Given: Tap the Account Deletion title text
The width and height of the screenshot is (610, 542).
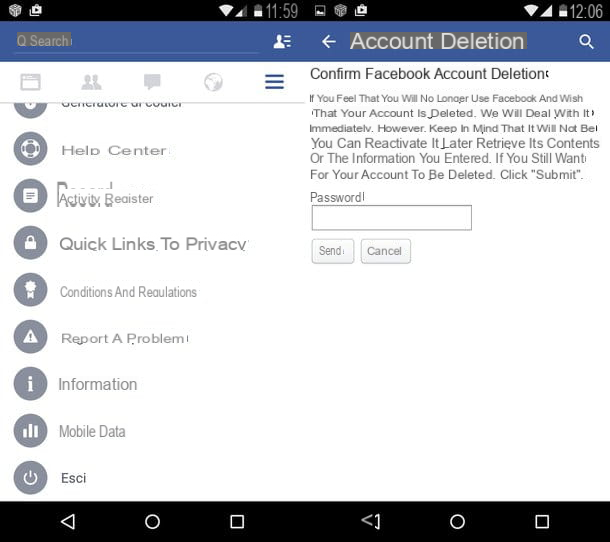Looking at the screenshot, I should [438, 41].
